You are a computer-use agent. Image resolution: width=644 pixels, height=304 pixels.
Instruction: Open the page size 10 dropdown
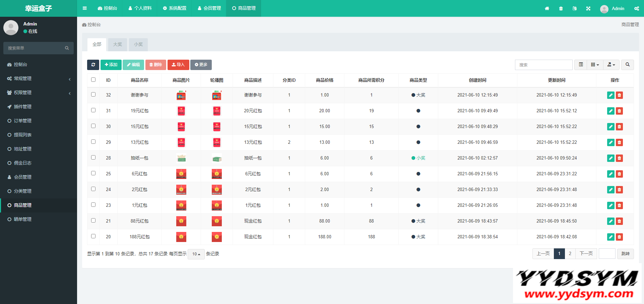[x=196, y=254]
